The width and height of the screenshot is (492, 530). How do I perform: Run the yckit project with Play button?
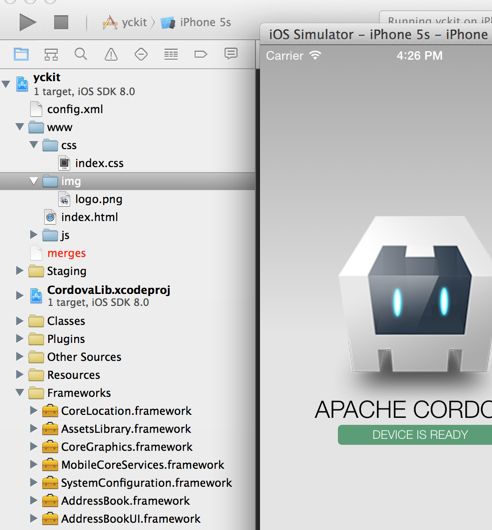[x=27, y=22]
